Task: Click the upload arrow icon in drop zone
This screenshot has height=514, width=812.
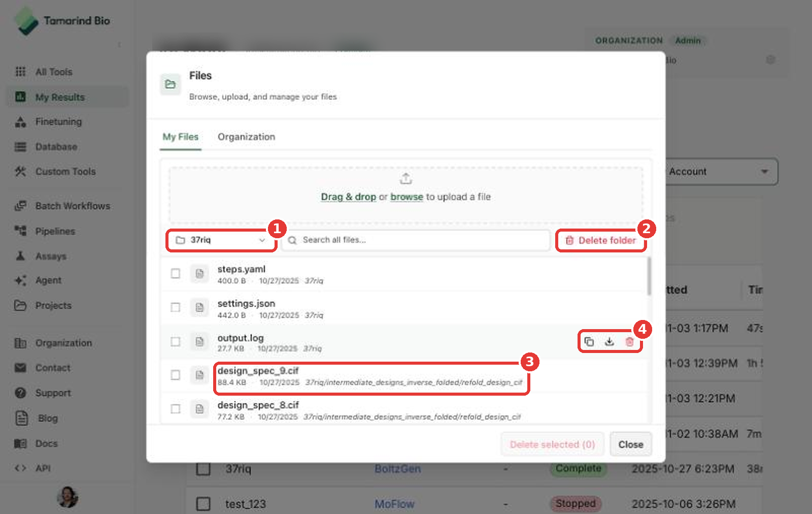Action: coord(405,179)
